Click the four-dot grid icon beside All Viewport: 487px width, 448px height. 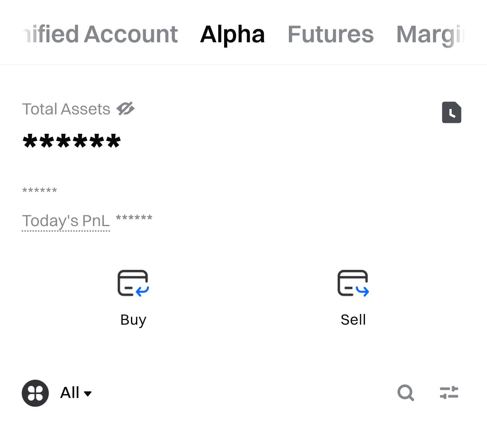(35, 393)
